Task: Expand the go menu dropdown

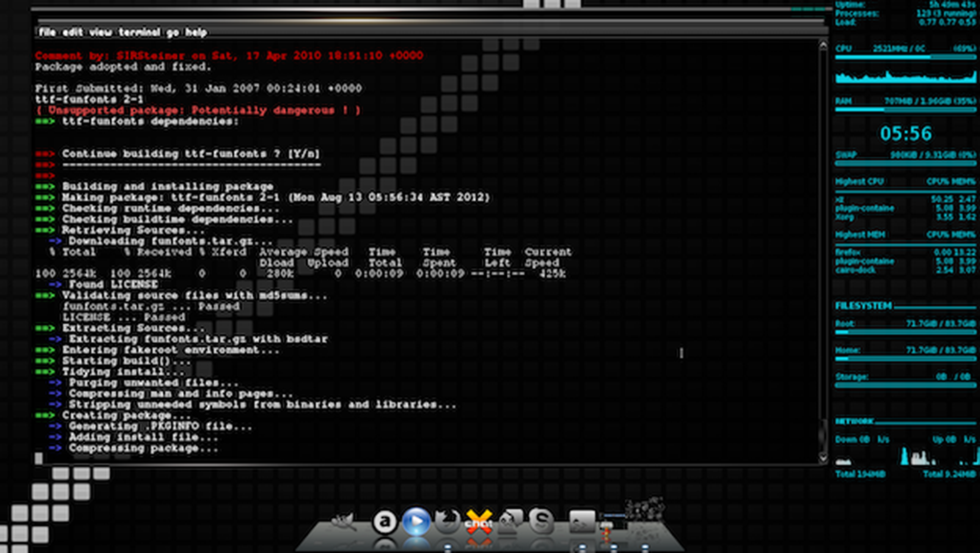Action: click(x=172, y=32)
